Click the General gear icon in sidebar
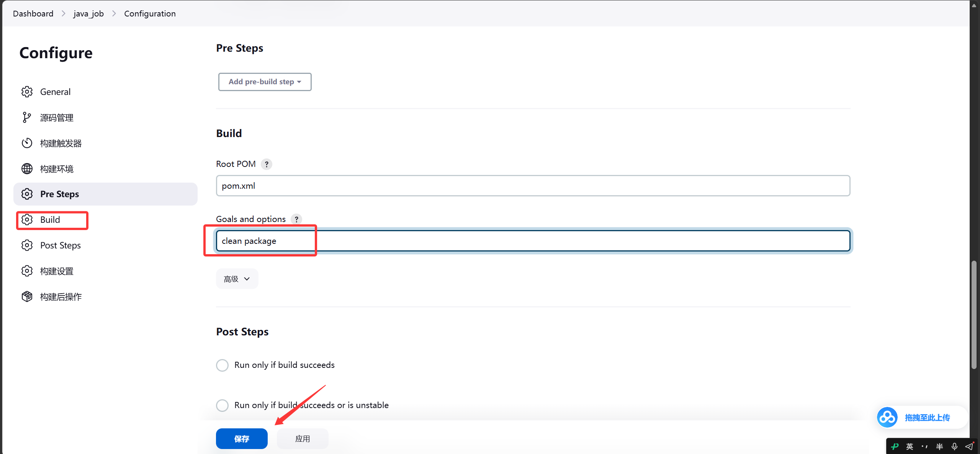The image size is (980, 454). pyautogui.click(x=27, y=92)
